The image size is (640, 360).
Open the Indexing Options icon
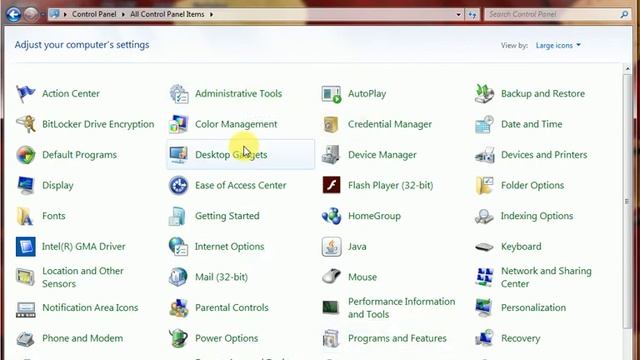click(x=484, y=216)
